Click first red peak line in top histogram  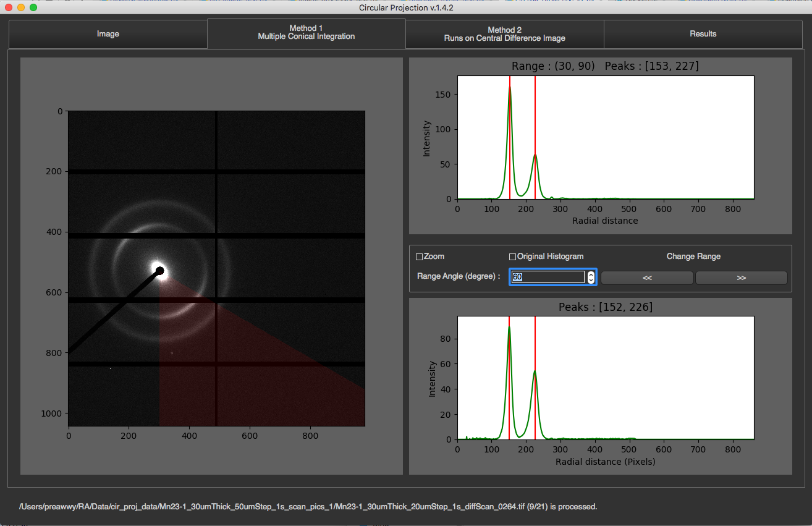(510, 137)
